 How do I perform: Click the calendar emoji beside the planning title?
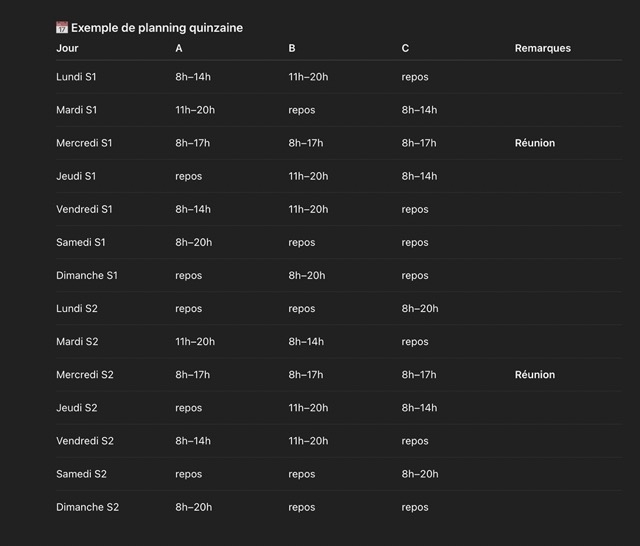pyautogui.click(x=62, y=28)
